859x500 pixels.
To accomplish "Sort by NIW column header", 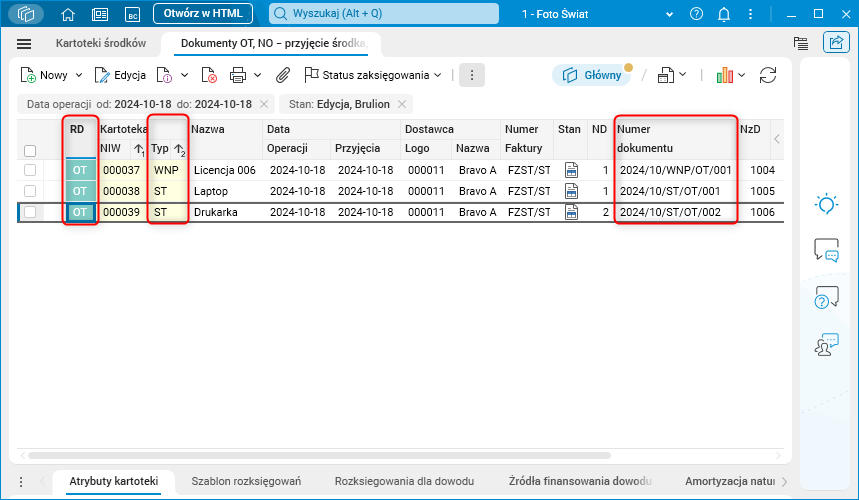I will (x=111, y=148).
